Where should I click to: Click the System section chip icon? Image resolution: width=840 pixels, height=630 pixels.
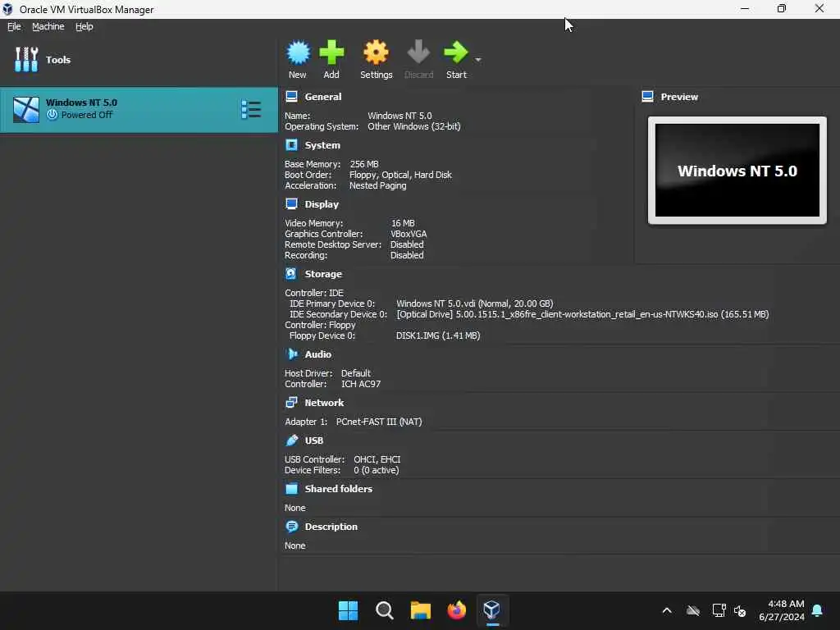291,145
